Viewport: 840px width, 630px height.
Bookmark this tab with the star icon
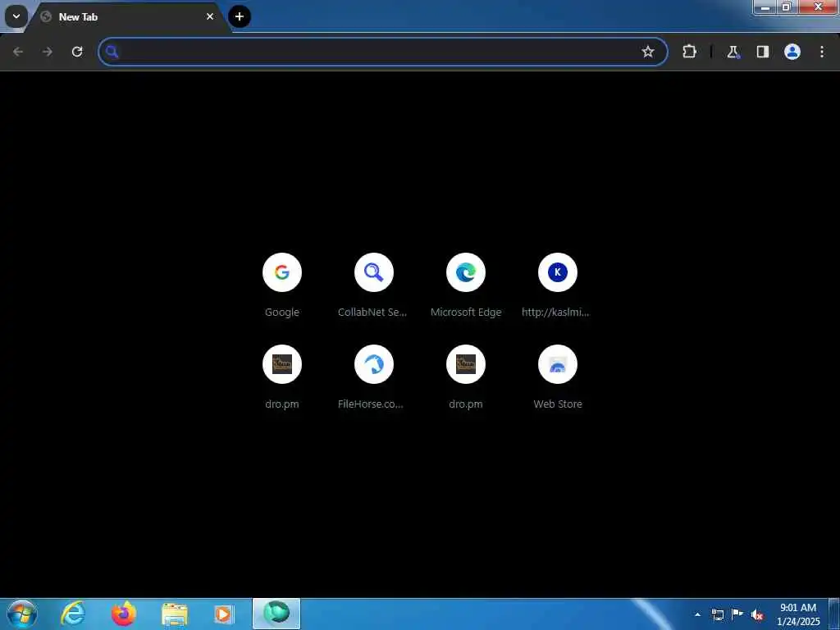648,52
